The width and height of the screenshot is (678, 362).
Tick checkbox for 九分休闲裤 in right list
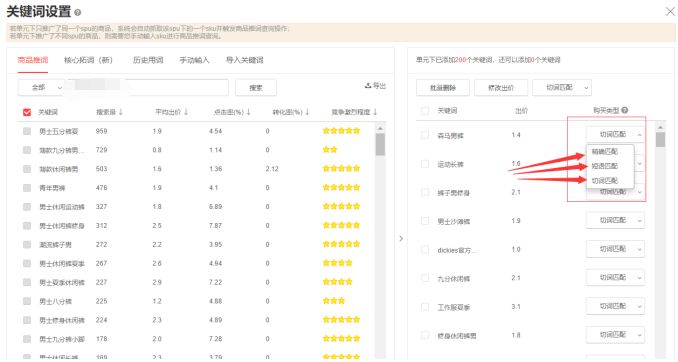tap(425, 278)
